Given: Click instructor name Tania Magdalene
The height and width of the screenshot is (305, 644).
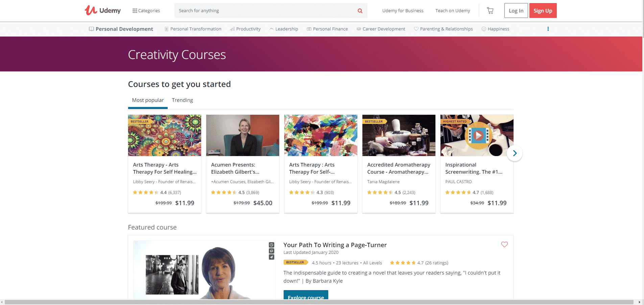Looking at the screenshot, I should coord(383,182).
